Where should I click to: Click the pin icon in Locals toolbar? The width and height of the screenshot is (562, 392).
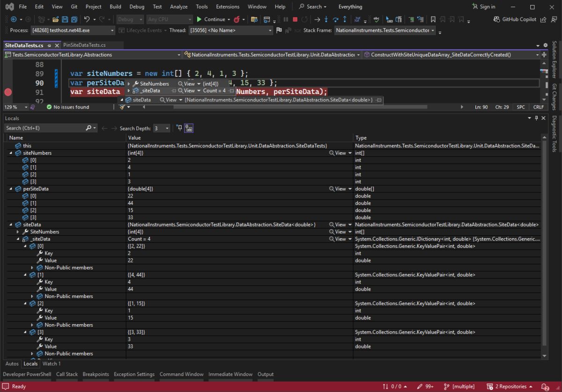[x=179, y=128]
